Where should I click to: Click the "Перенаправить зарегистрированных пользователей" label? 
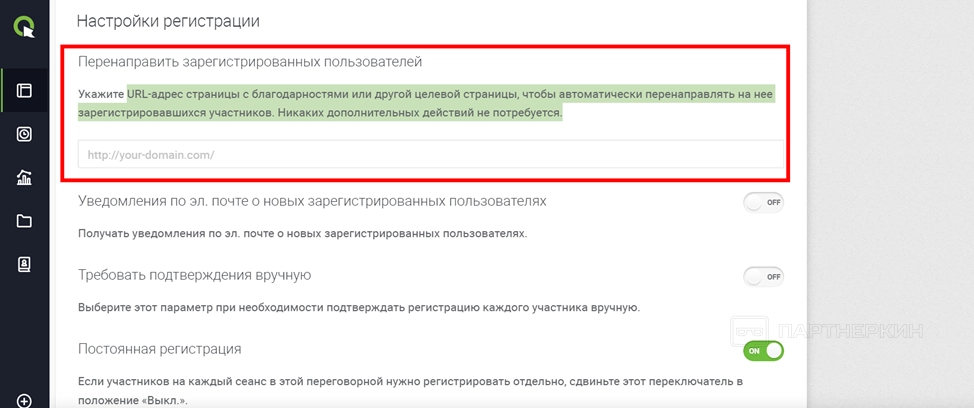tap(250, 62)
